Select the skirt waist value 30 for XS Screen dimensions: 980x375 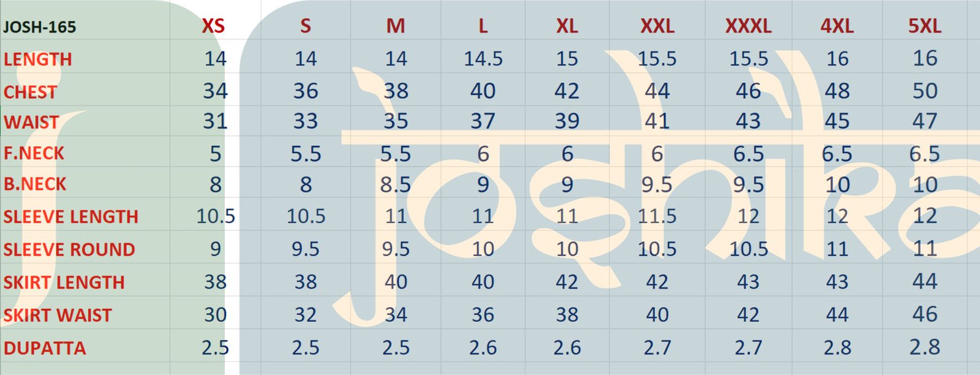click(215, 315)
